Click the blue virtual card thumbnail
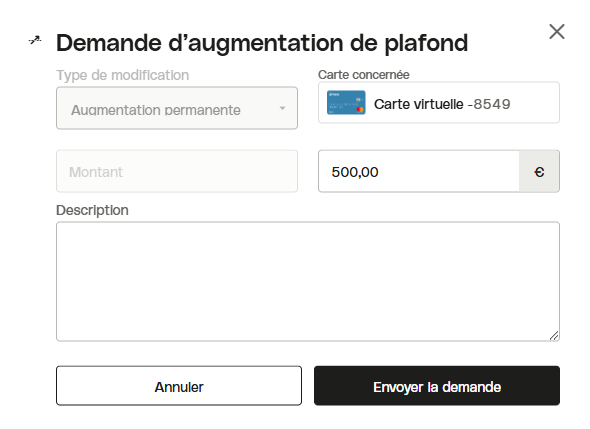The image size is (590, 429). pos(346,102)
